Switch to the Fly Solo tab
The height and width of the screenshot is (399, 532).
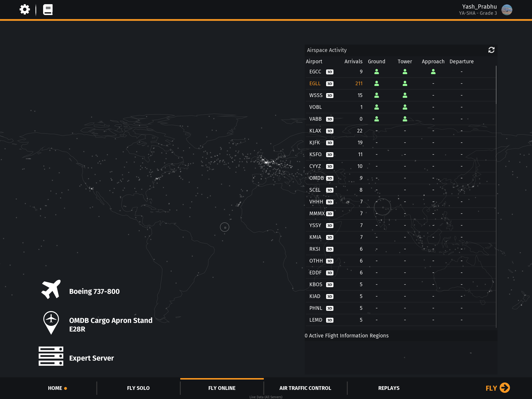[138, 388]
